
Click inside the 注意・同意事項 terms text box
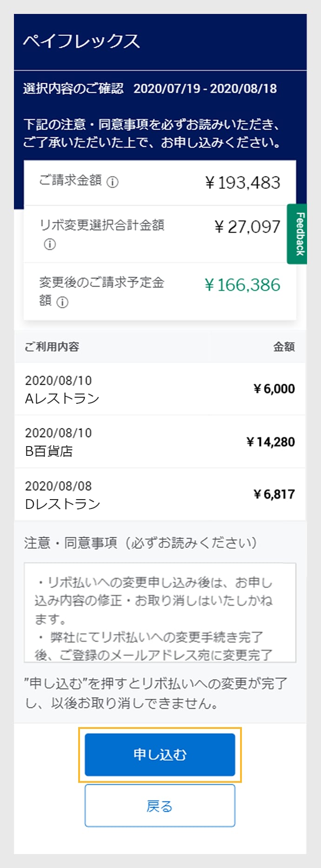click(x=160, y=612)
